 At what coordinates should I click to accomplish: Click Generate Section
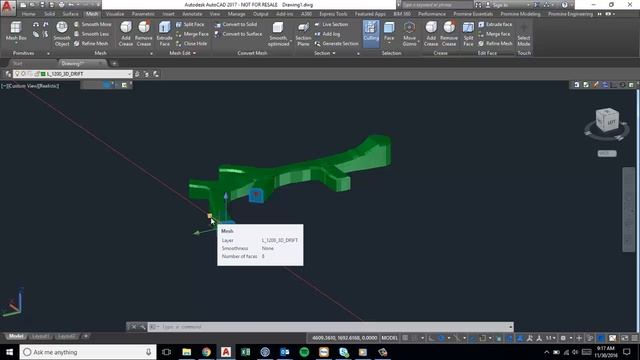pyautogui.click(x=336, y=43)
